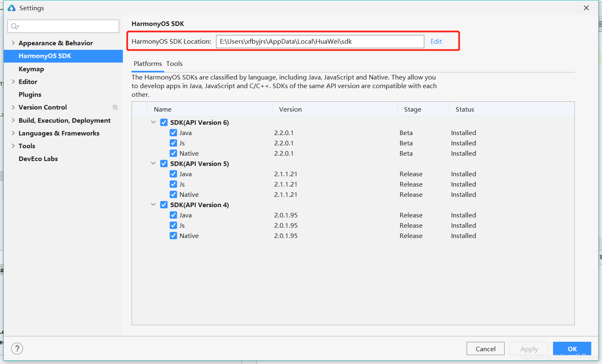The height and width of the screenshot is (364, 602).
Task: Toggle the SDK(API Version 4) checkbox
Action: 164,205
